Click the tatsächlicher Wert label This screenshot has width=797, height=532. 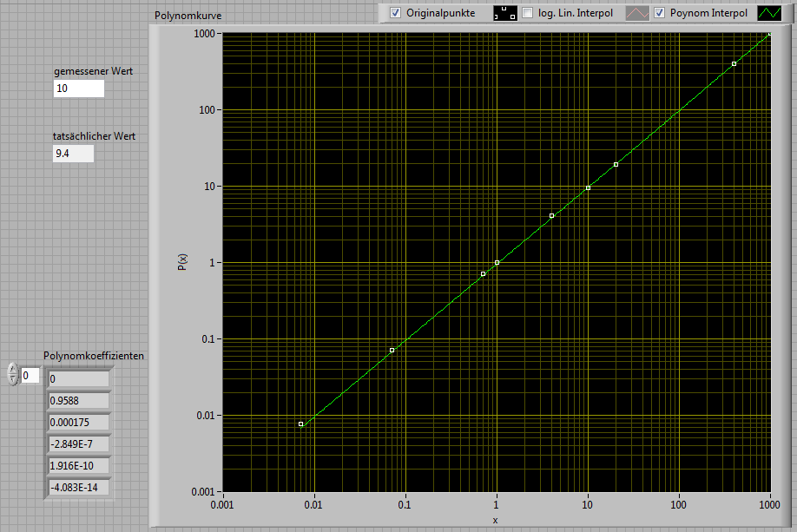(x=94, y=136)
